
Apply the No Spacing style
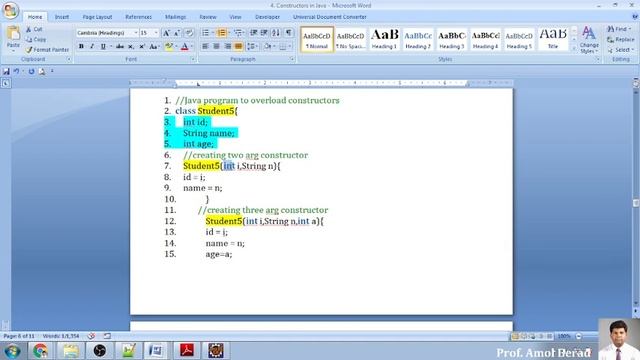coord(351,39)
